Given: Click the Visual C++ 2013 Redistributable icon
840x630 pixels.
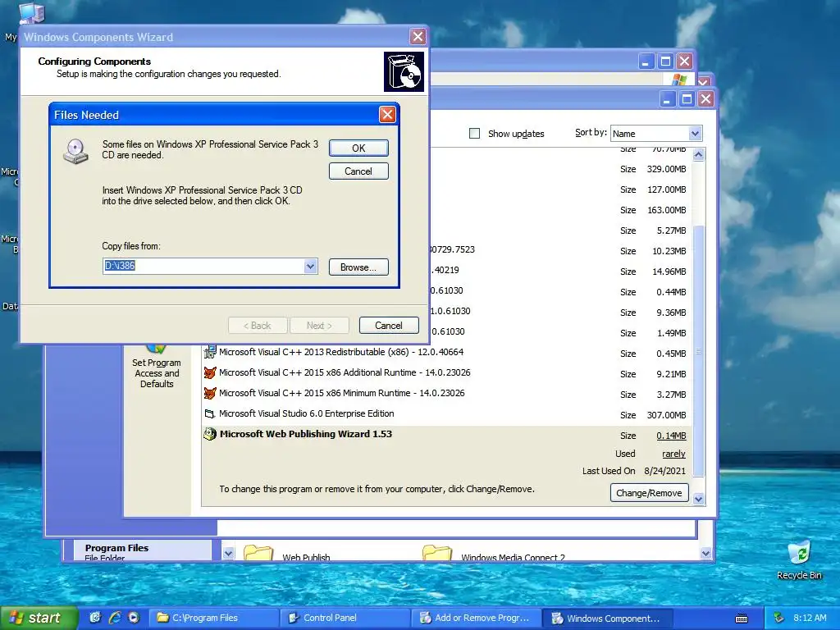Looking at the screenshot, I should tap(210, 352).
